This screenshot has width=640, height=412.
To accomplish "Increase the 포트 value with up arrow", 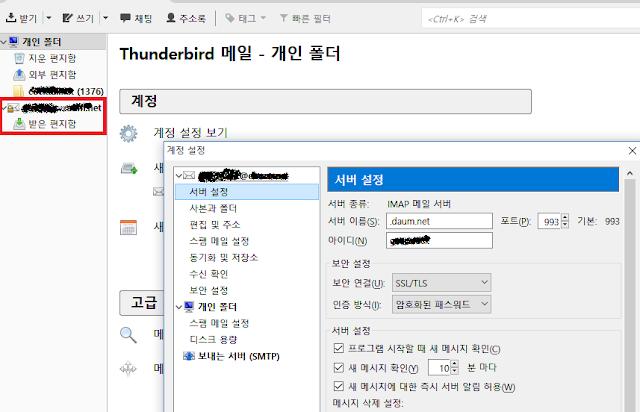I will pos(565,218).
